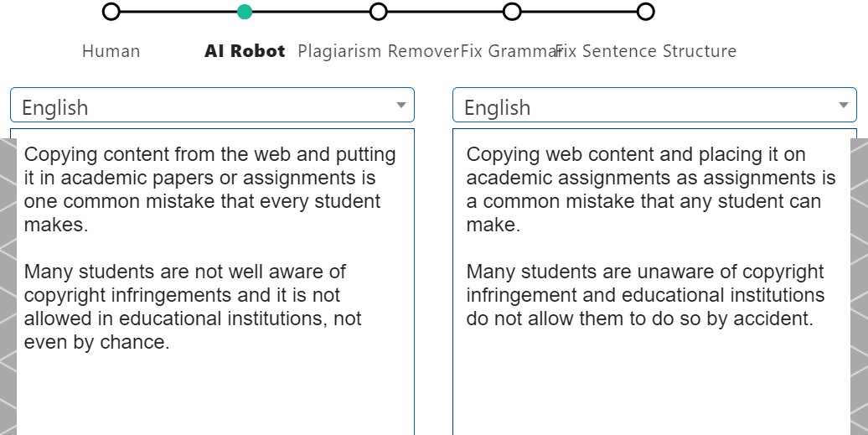Switch to the Human mode label
Image resolution: width=868 pixels, height=435 pixels.
pos(111,51)
